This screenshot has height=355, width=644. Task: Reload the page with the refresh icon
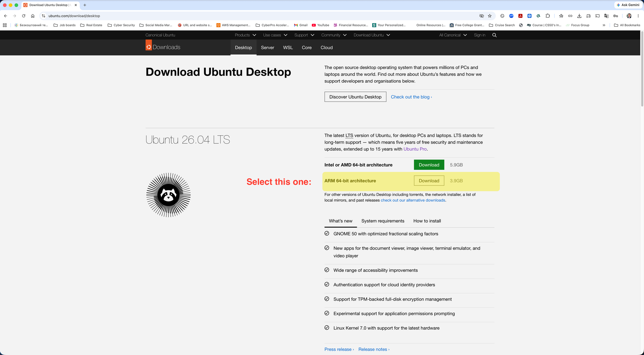point(24,16)
